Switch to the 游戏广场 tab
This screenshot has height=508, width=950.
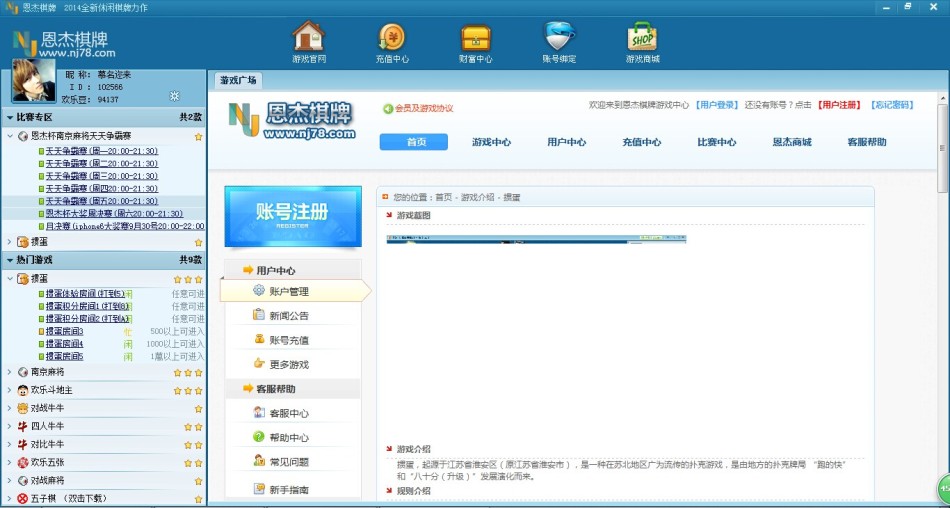[x=238, y=80]
